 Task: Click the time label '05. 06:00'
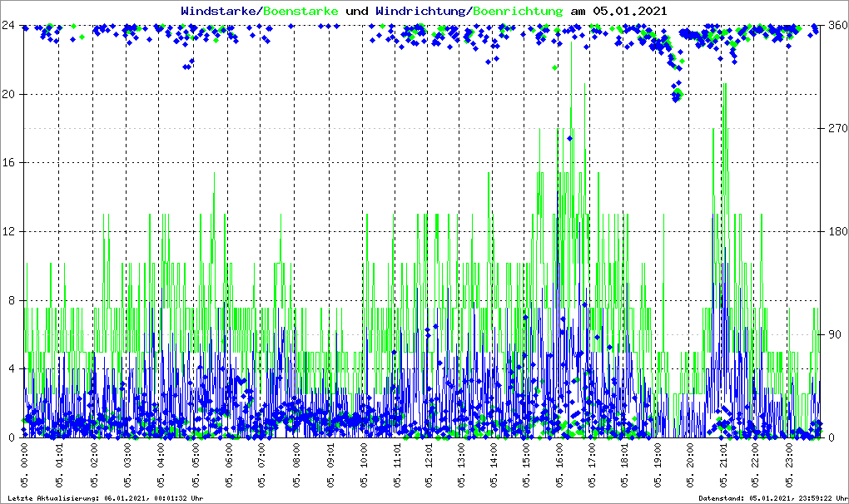[229, 466]
